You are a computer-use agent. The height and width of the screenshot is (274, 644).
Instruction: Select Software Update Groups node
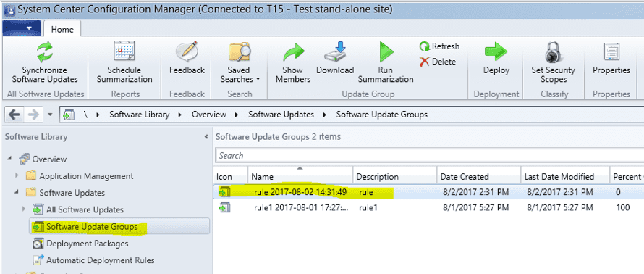click(x=92, y=227)
